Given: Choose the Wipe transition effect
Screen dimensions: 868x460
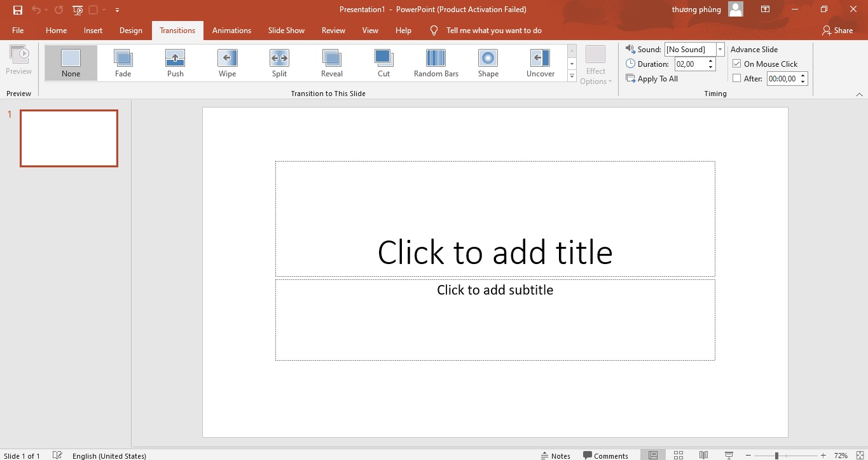Looking at the screenshot, I should click(227, 62).
